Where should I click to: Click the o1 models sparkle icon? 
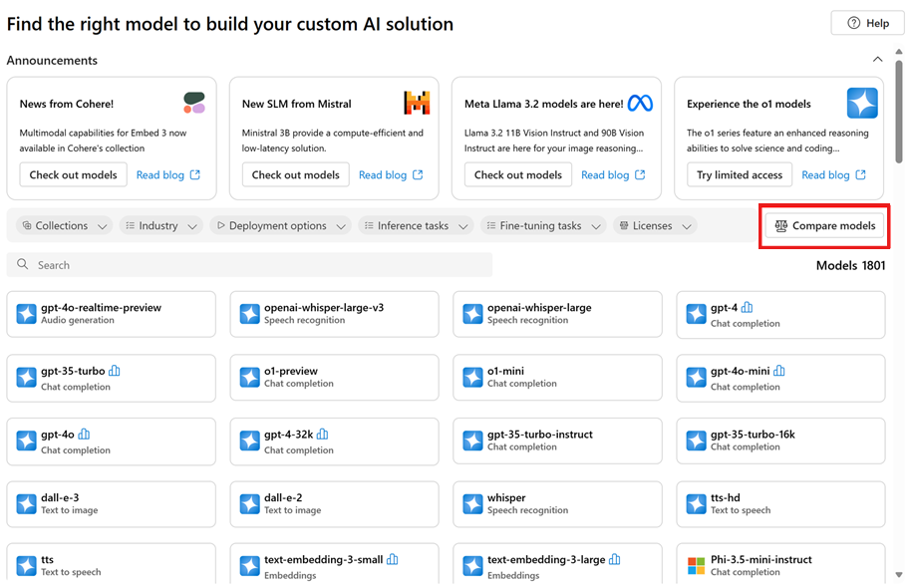[x=862, y=103]
